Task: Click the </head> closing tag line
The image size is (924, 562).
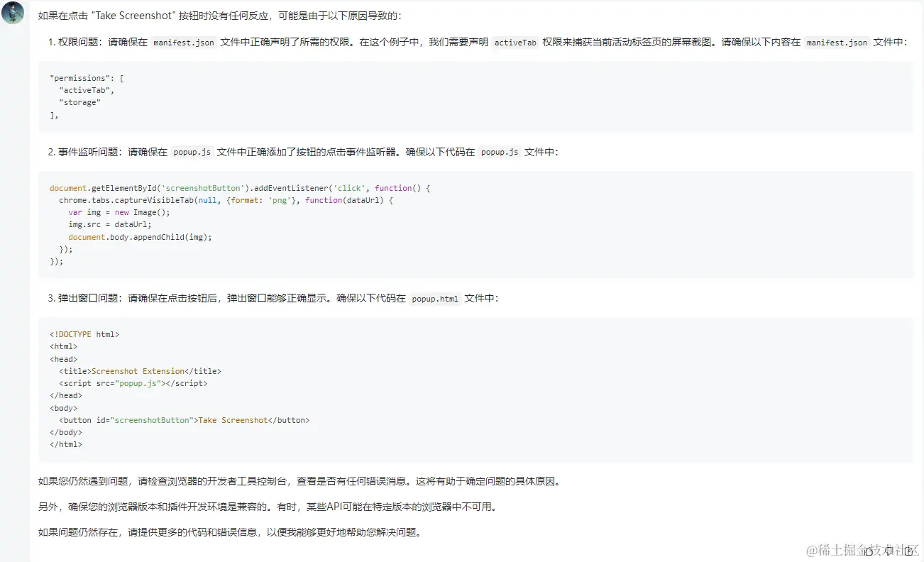Action: point(66,395)
